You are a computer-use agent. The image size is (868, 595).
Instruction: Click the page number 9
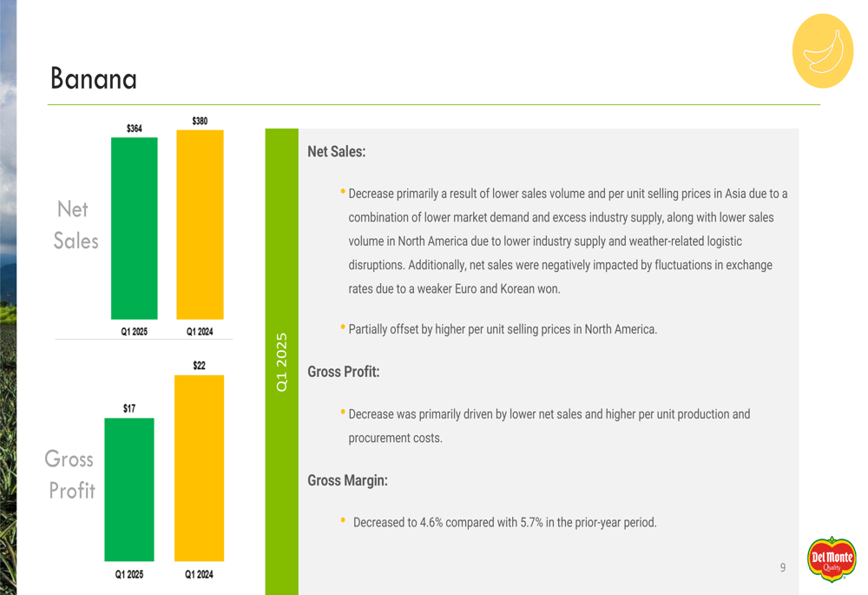pyautogui.click(x=783, y=567)
